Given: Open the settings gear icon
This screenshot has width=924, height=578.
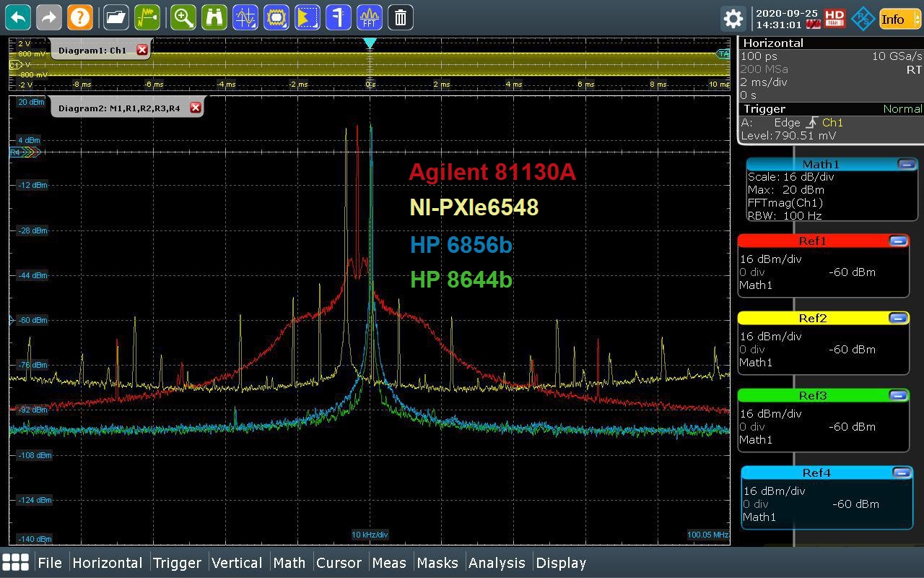Looking at the screenshot, I should click(733, 19).
